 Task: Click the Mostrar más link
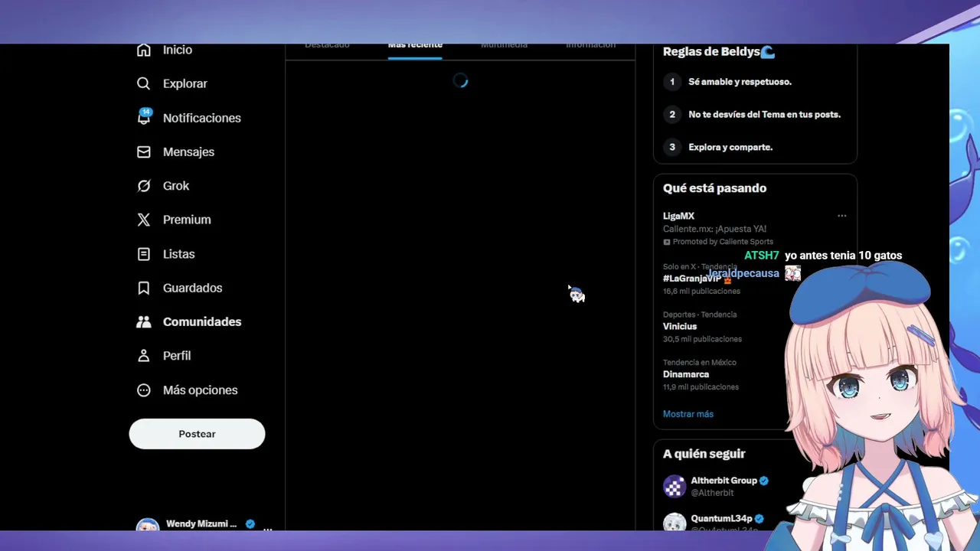coord(688,414)
